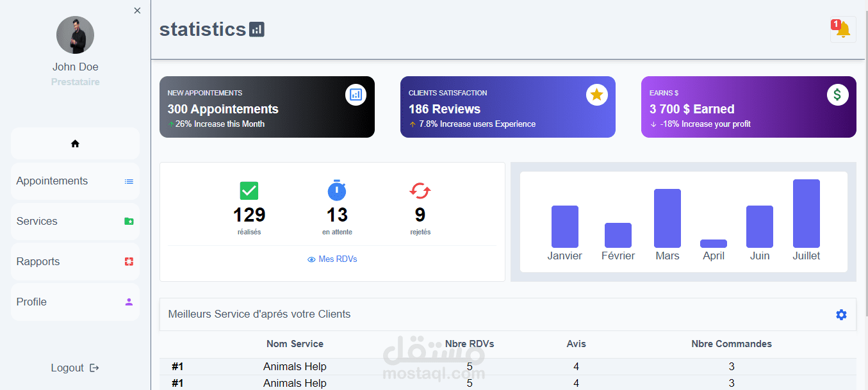The width and height of the screenshot is (868, 390).
Task: Click "26% Increase this Month" text
Action: click(220, 124)
